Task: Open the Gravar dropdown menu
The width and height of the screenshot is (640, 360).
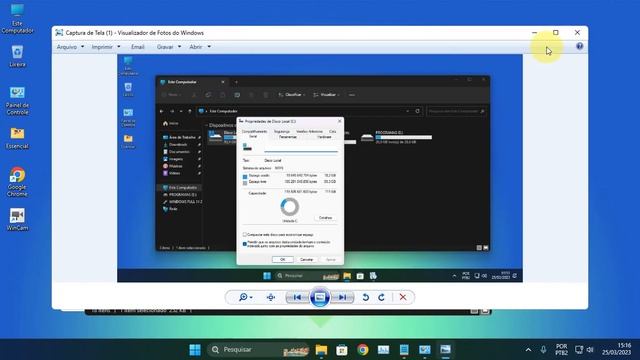Action: 169,47
